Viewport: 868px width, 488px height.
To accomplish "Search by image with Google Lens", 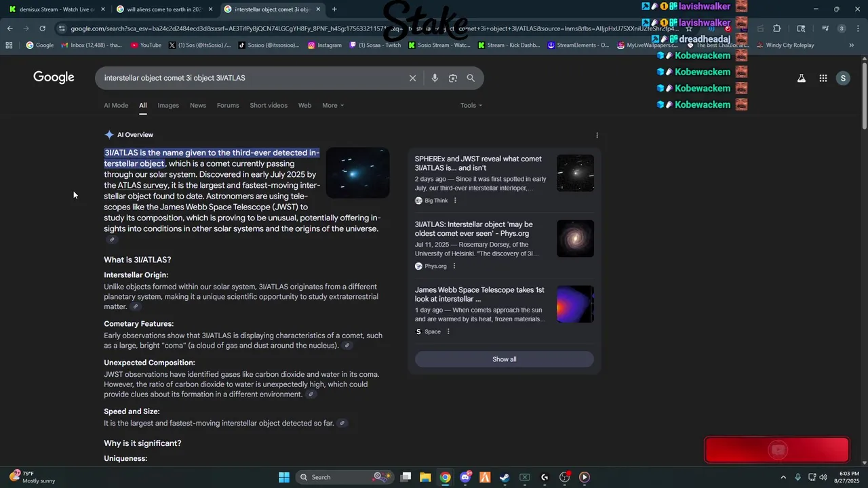I will [x=453, y=78].
